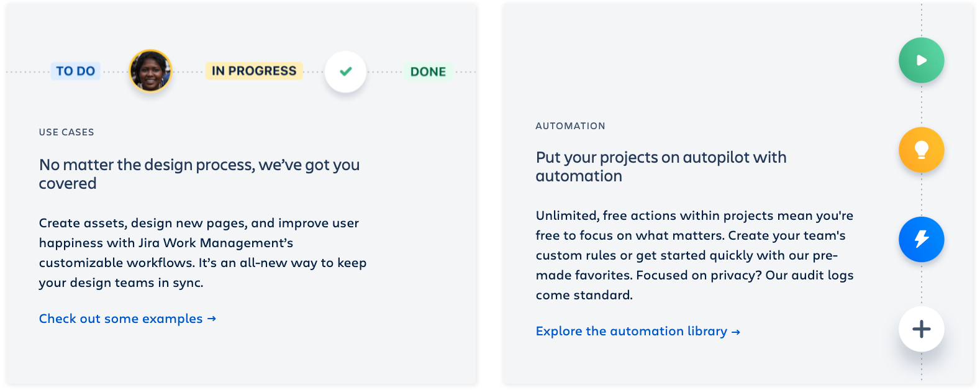Click the blue lightning bolt icon
980x390 pixels.
(922, 239)
